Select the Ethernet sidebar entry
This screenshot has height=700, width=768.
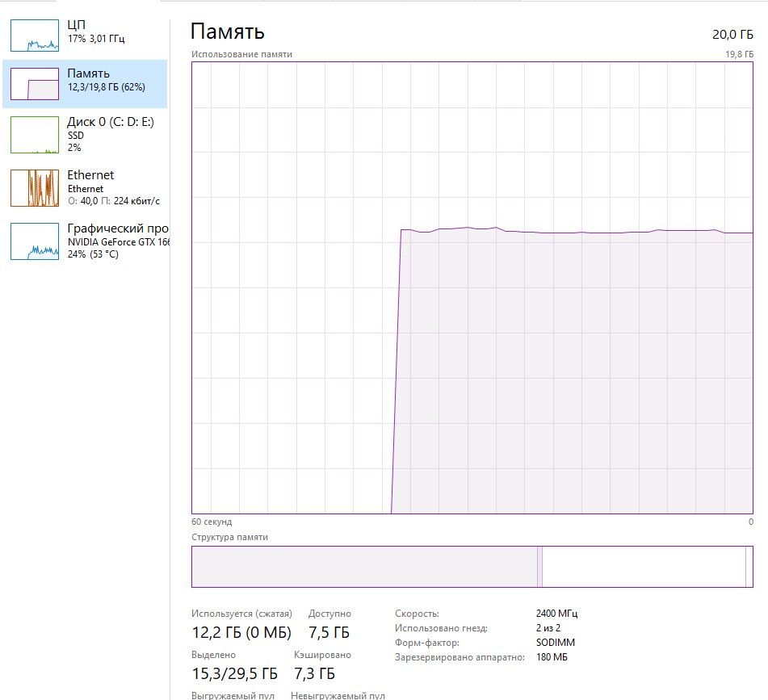85,188
